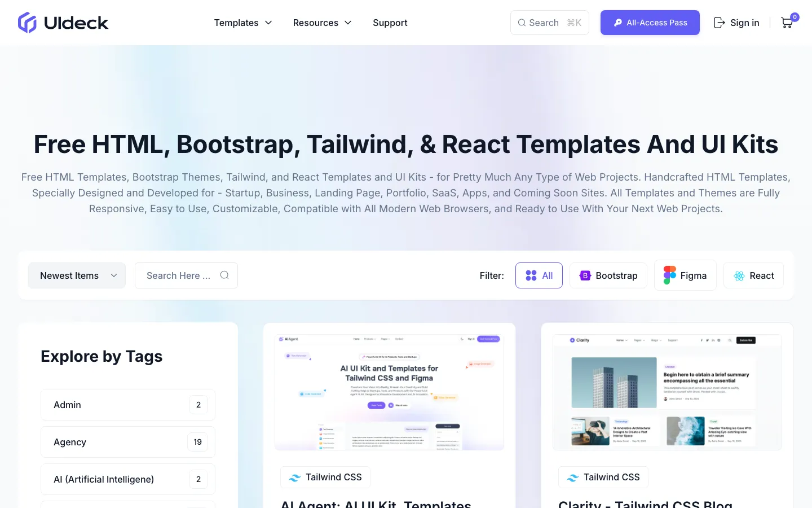Screen dimensions: 812x508
Task: Click the Agency tag count 19
Action: click(198, 442)
